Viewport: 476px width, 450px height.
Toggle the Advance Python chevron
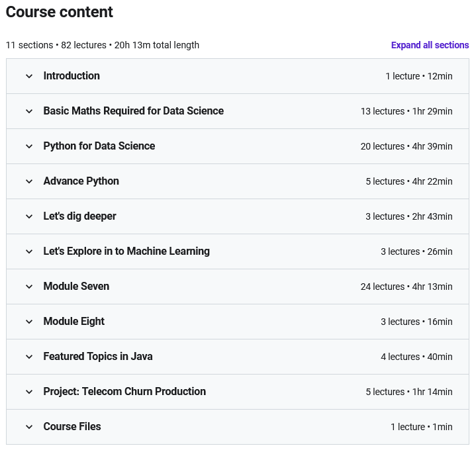[x=29, y=181]
